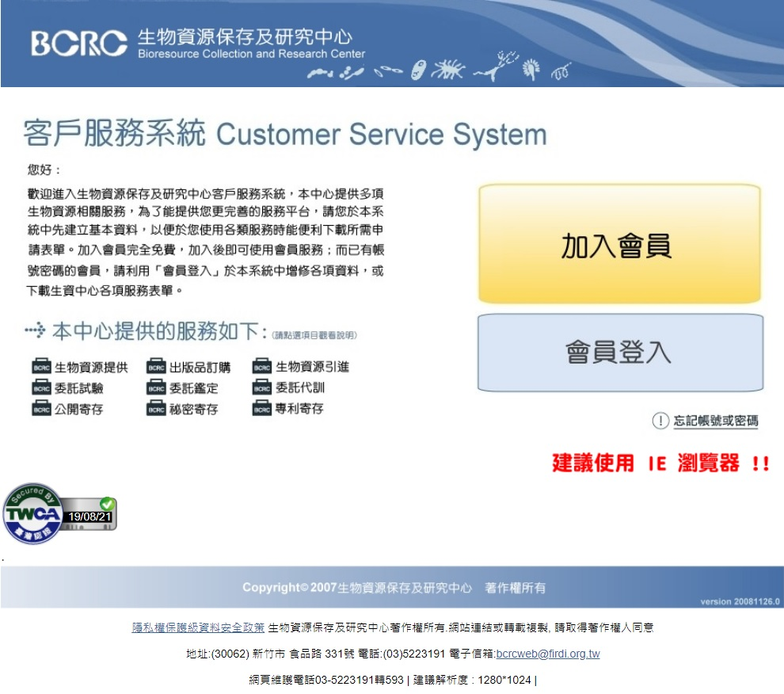784x694 pixels.
Task: Click the 建議使用 IE 瀏覽器 red notice text
Action: [660, 463]
